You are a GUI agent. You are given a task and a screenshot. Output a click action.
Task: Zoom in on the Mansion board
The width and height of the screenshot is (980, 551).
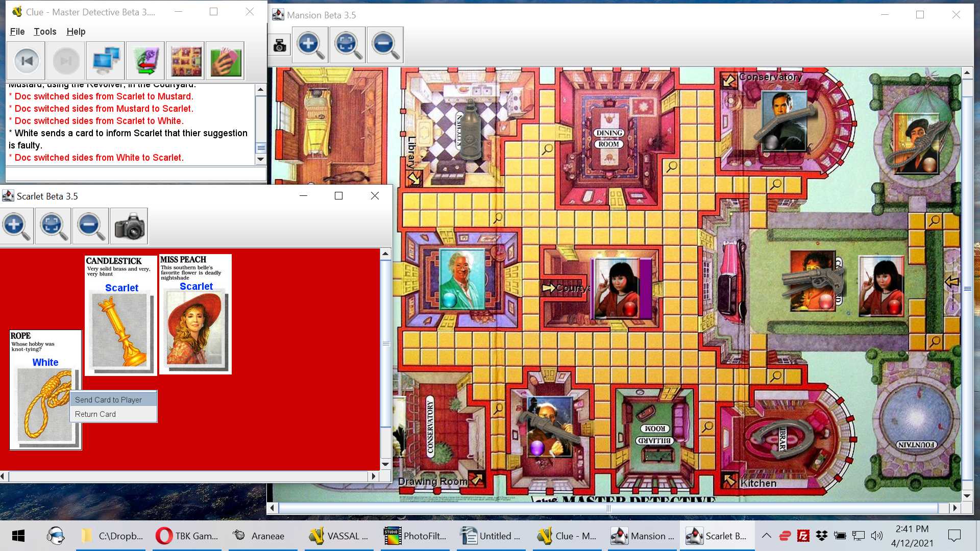pos(310,45)
